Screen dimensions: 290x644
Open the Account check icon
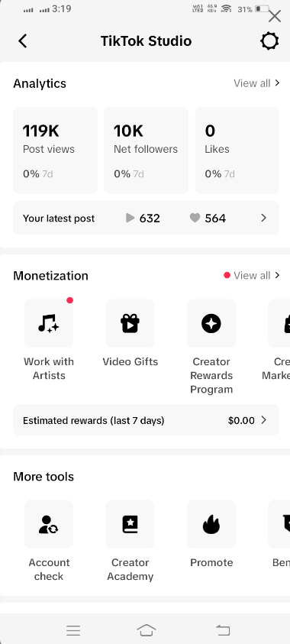point(49,524)
